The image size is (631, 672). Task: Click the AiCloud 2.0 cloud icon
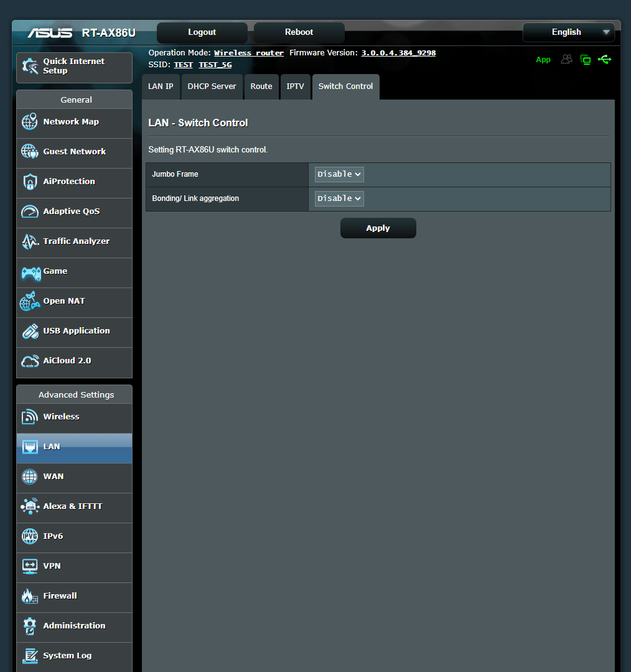pyautogui.click(x=30, y=362)
